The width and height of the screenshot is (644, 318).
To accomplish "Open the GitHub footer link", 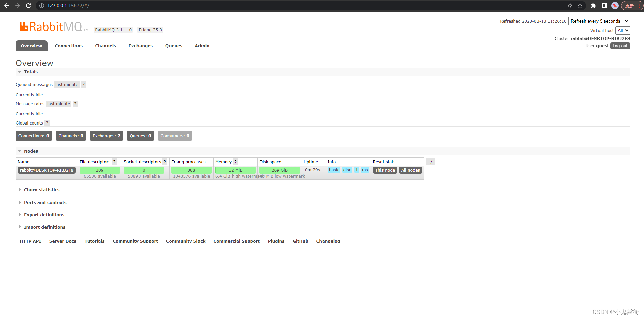I will click(301, 241).
